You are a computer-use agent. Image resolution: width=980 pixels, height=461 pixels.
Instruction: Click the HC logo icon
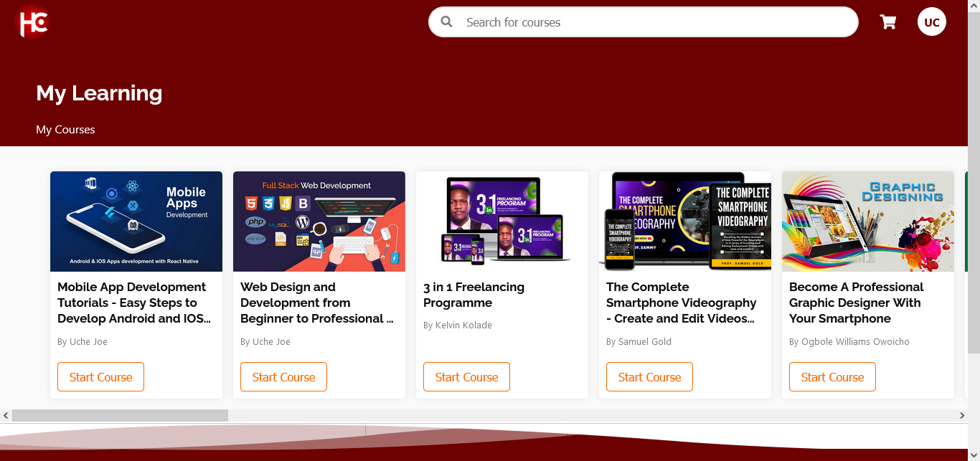pyautogui.click(x=32, y=22)
